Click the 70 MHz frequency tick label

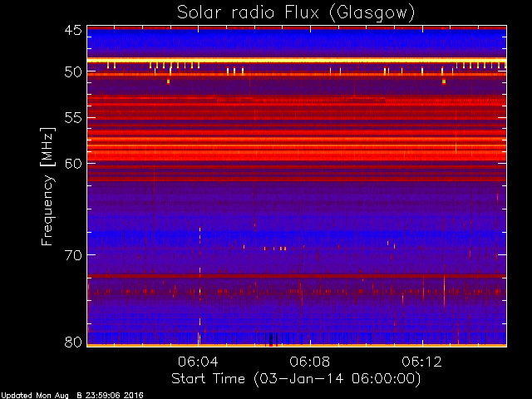[72, 254]
